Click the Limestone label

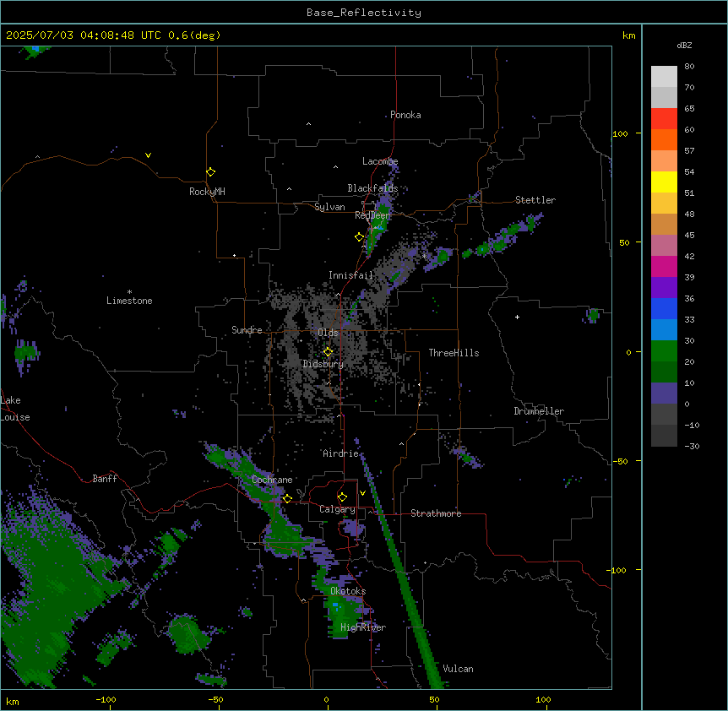[129, 301]
